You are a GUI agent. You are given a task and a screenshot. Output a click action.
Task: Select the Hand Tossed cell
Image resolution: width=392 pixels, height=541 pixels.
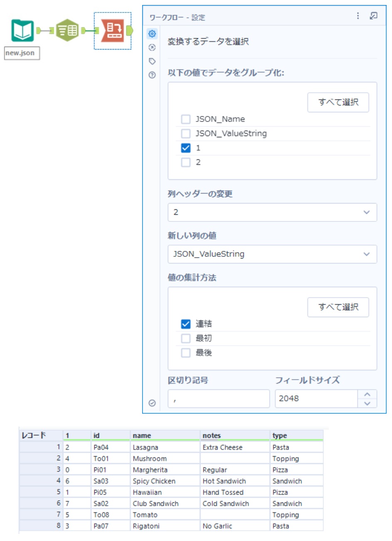[x=235, y=492]
